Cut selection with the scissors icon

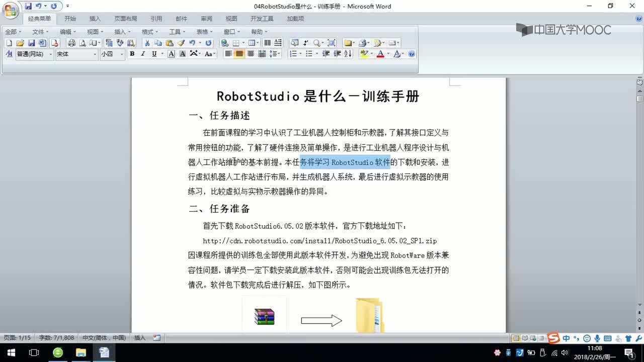(x=147, y=43)
